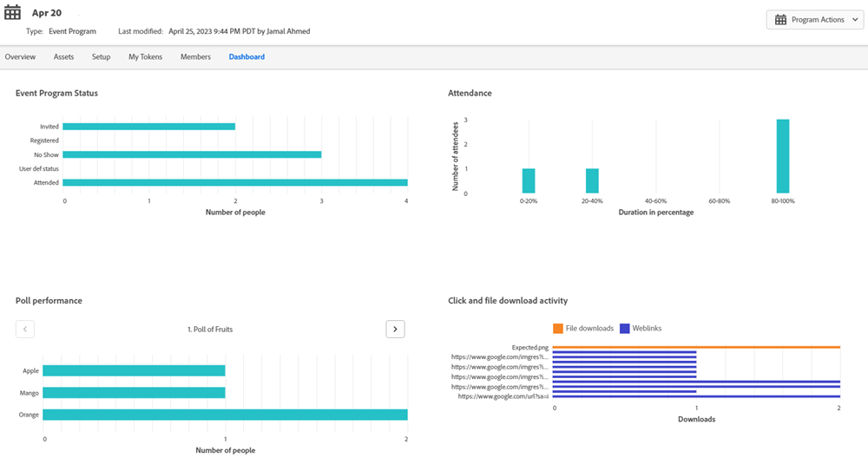The image size is (868, 464).
Task: Click the 'Apr 20' program title
Action: [x=47, y=13]
